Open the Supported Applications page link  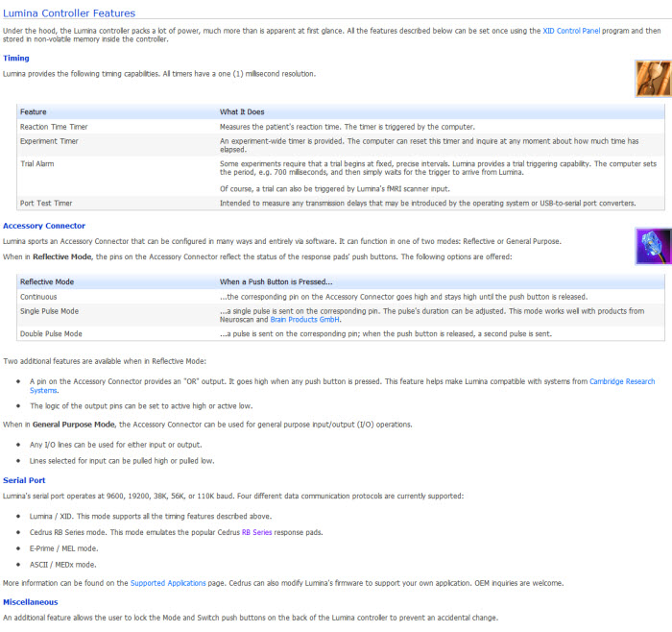[x=168, y=583]
